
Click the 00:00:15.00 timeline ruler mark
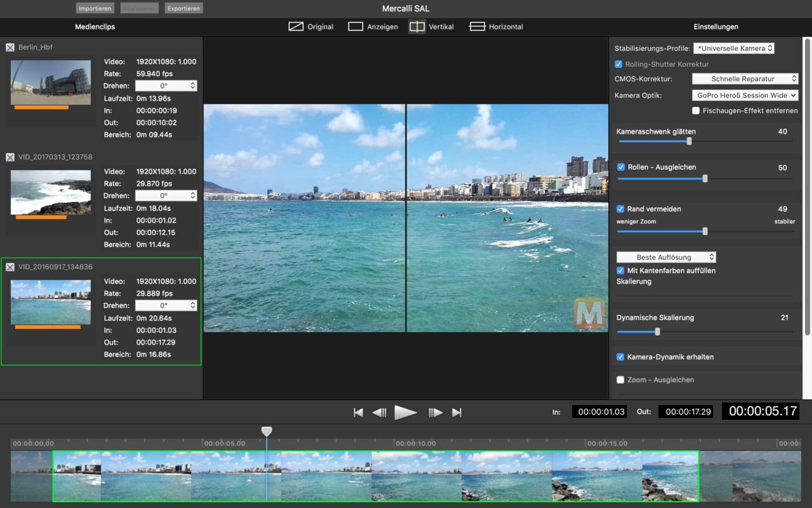(x=607, y=443)
